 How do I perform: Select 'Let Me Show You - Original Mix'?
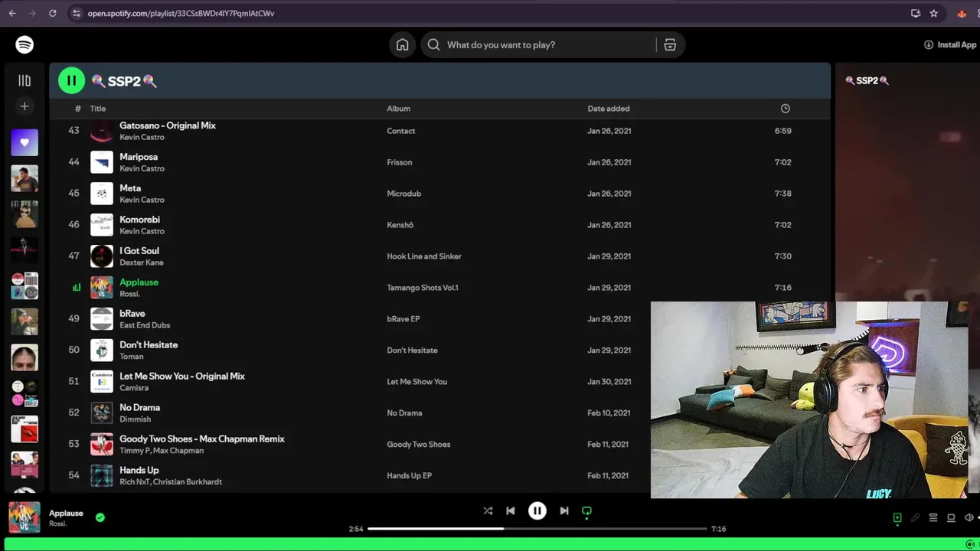coord(182,377)
